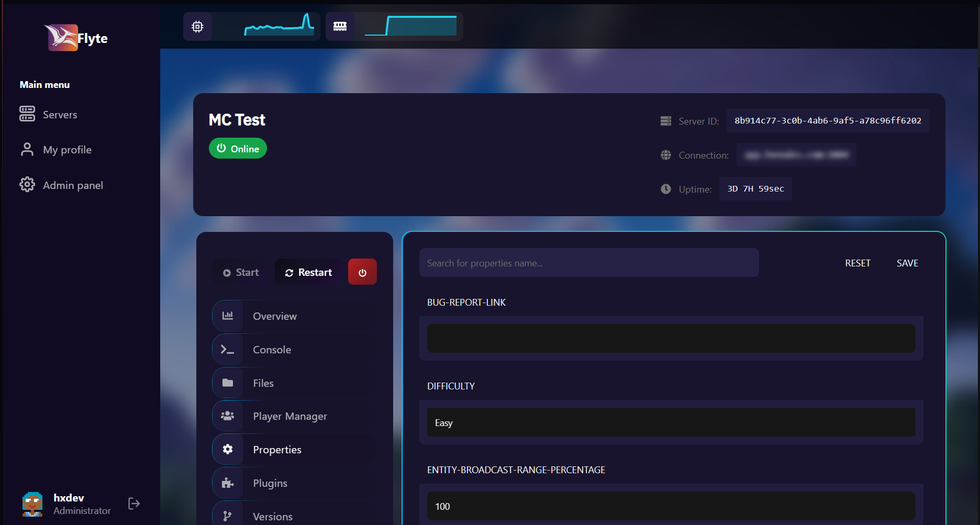The height and width of the screenshot is (525, 980).
Task: Click the logout icon beside hxdev
Action: click(134, 504)
